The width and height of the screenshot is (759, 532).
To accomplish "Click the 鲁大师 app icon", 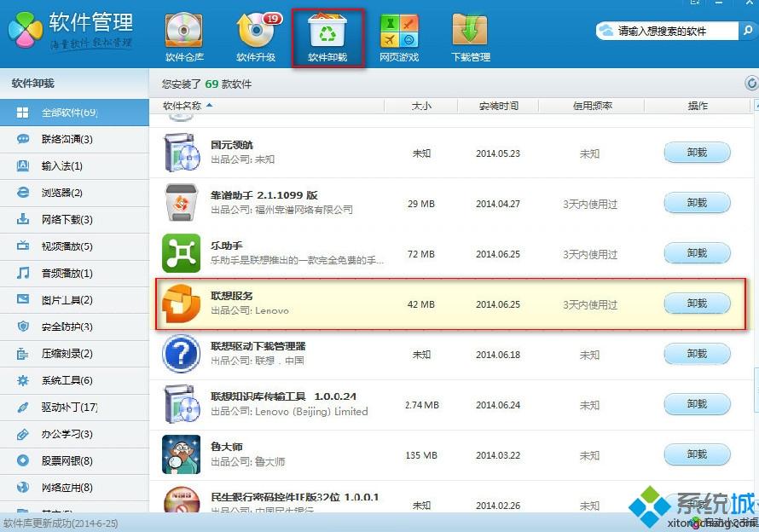I will click(181, 454).
